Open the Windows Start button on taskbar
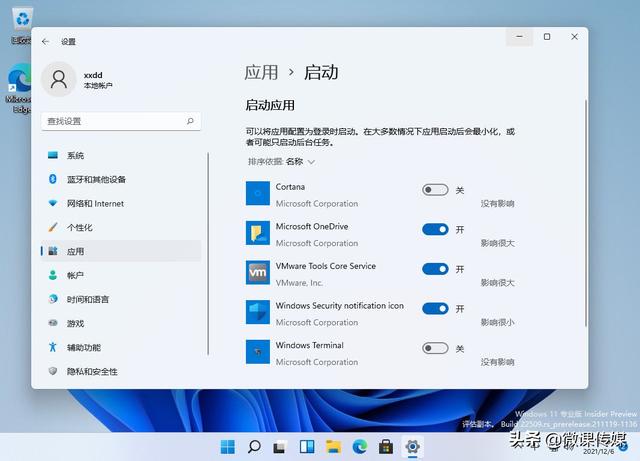 [228, 447]
